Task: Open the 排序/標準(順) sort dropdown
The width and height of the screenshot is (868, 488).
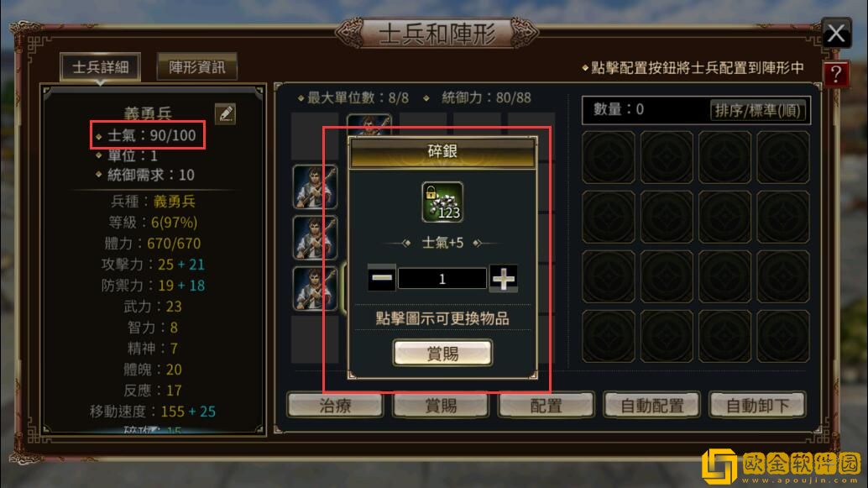Action: (x=758, y=110)
